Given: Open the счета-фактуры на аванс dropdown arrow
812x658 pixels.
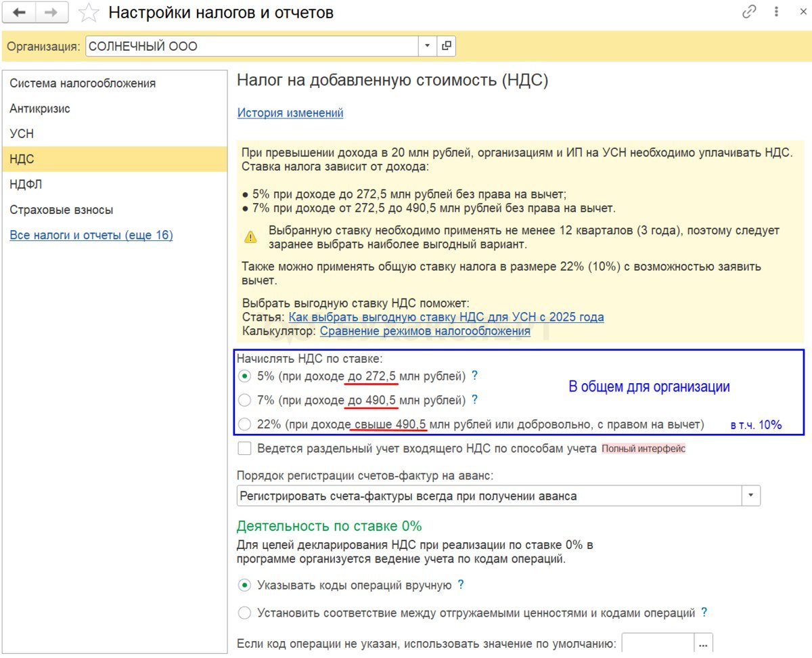Looking at the screenshot, I should point(751,496).
